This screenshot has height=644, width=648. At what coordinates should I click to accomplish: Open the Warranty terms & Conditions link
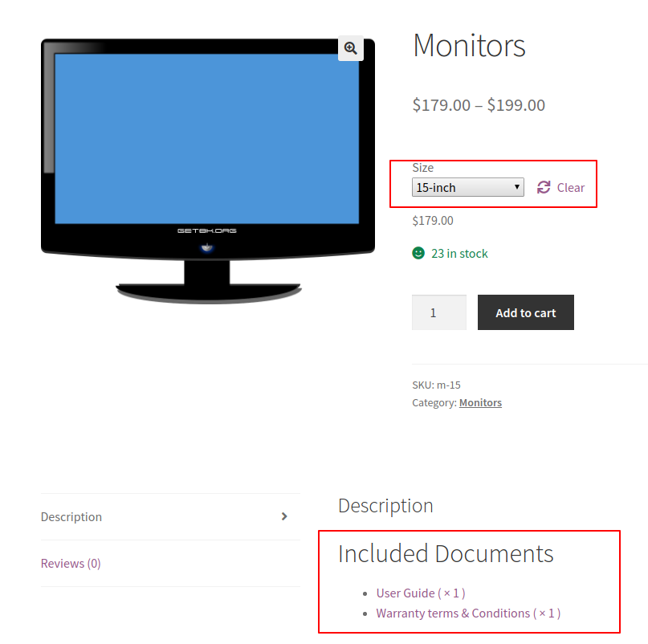pyautogui.click(x=450, y=613)
